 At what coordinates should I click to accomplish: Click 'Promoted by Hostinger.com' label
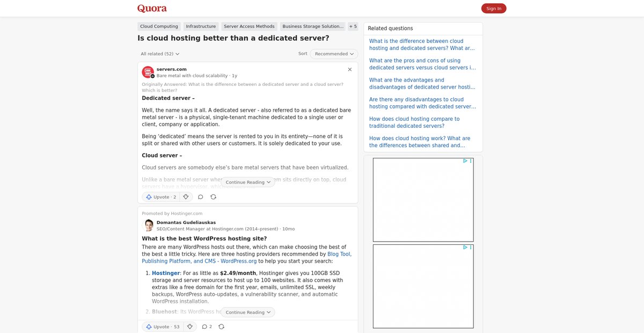click(x=172, y=213)
